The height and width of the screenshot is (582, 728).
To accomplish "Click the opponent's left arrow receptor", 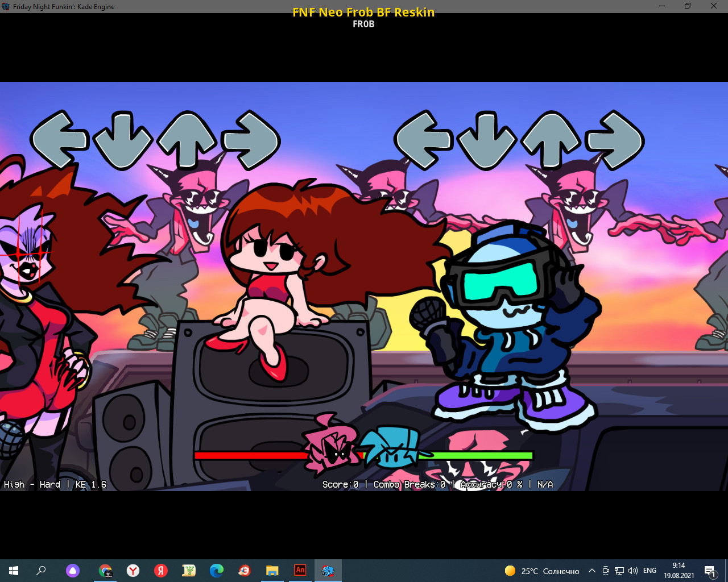I will point(60,140).
